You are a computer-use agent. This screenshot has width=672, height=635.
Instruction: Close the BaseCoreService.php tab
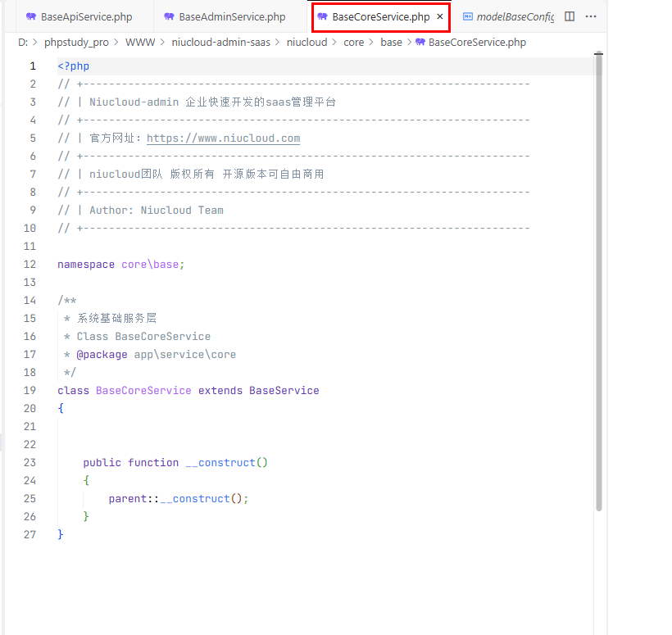[x=440, y=16]
